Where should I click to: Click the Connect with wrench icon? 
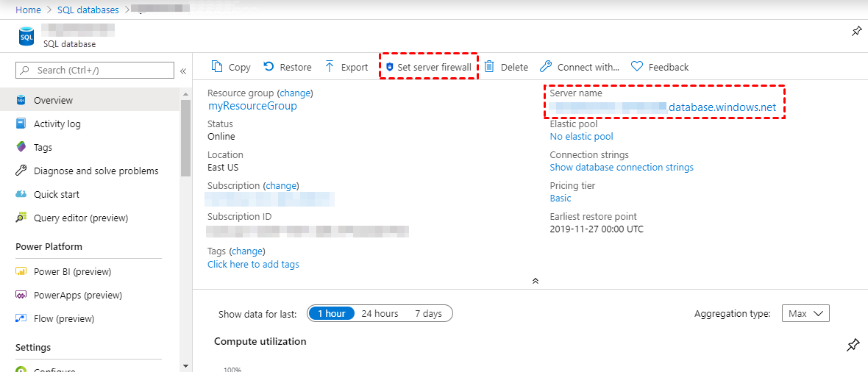coord(545,67)
